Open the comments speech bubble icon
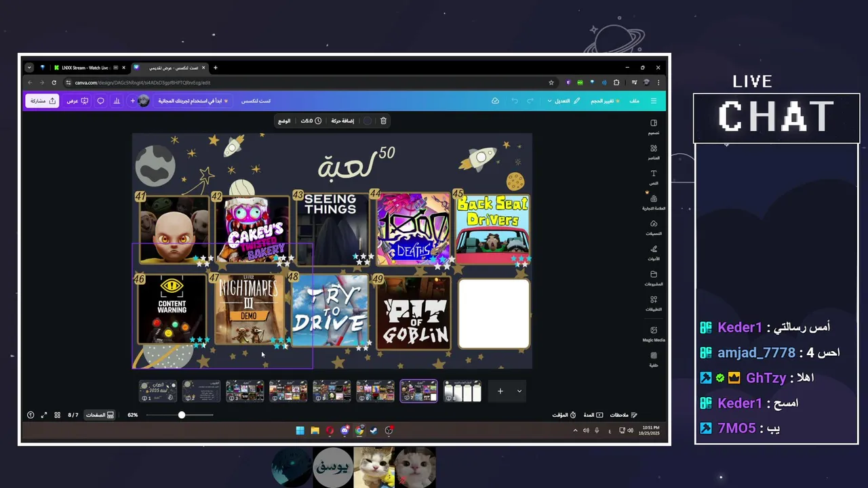 point(100,101)
